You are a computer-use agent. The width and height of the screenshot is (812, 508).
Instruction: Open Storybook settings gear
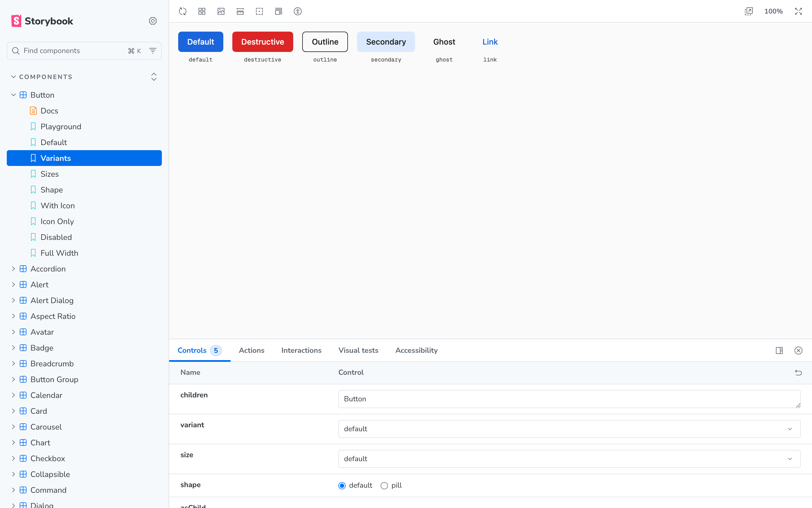tap(153, 21)
